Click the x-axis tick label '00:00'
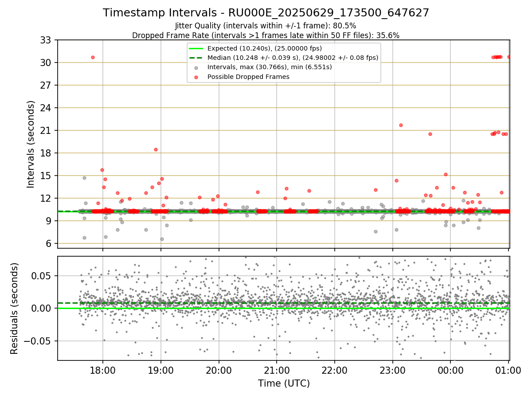The width and height of the screenshot is (532, 399). tap(450, 370)
